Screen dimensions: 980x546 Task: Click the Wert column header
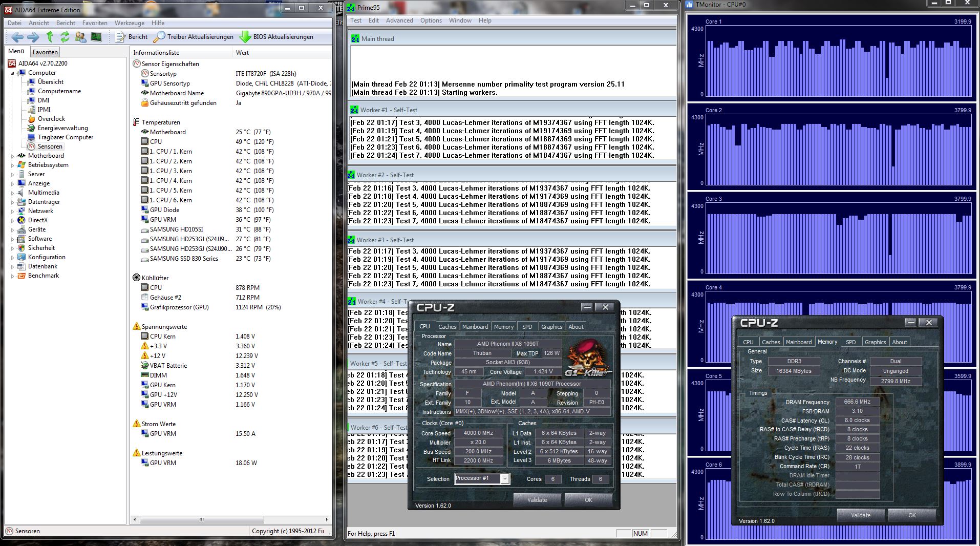(x=282, y=53)
